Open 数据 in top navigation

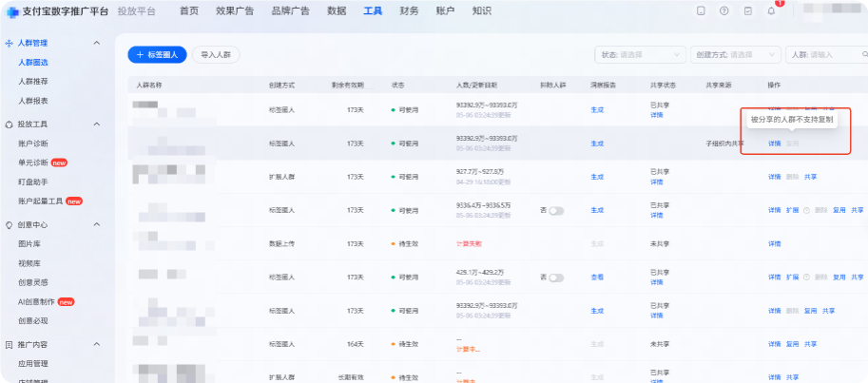click(x=337, y=11)
